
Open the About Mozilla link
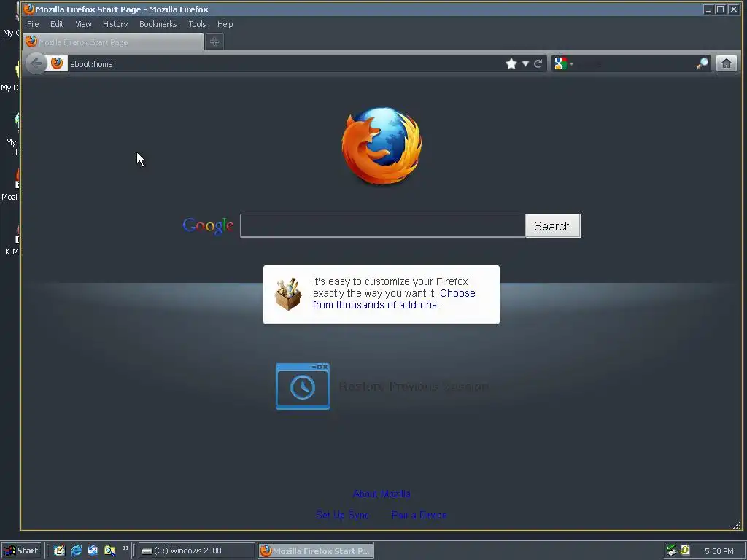click(382, 494)
